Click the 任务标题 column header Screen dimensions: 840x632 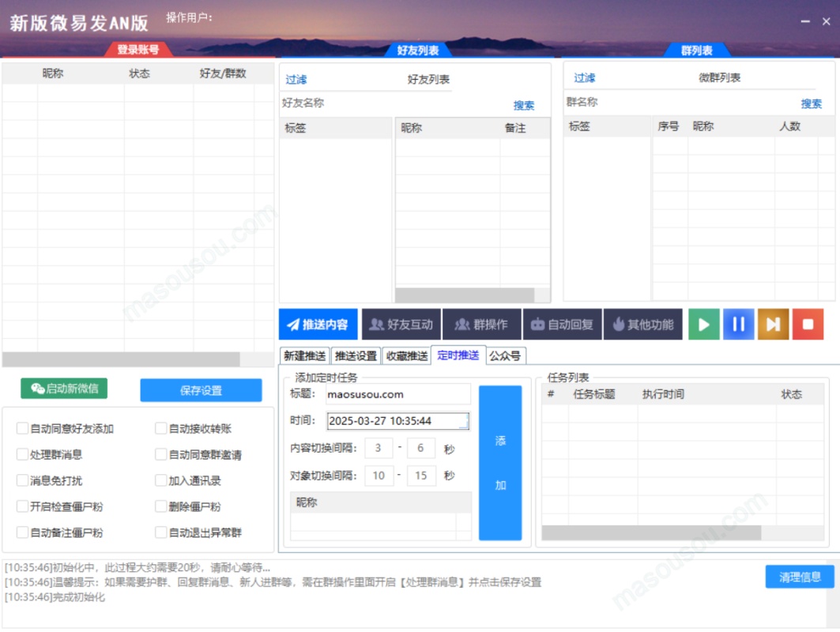(x=594, y=394)
